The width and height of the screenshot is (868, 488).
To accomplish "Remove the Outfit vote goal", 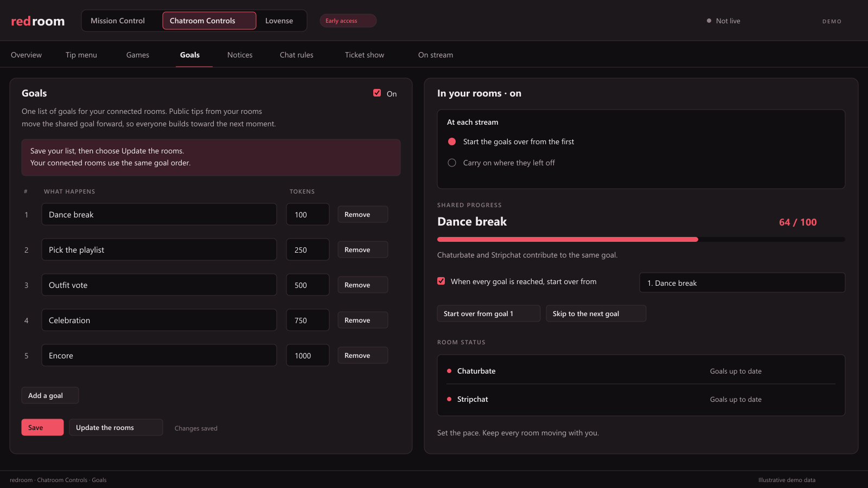I will [362, 285].
